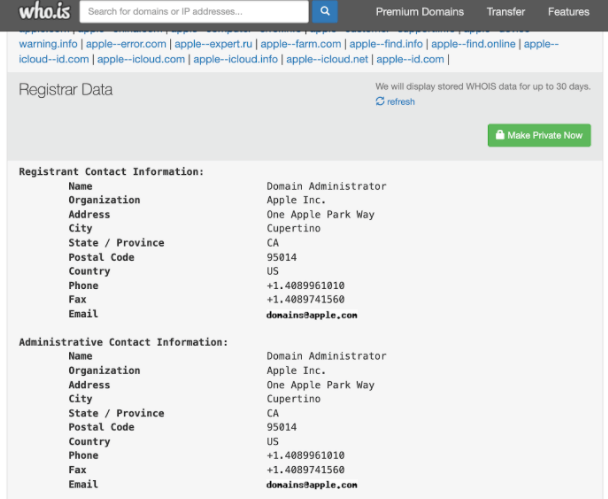Open the apple--farm.com link

point(301,44)
